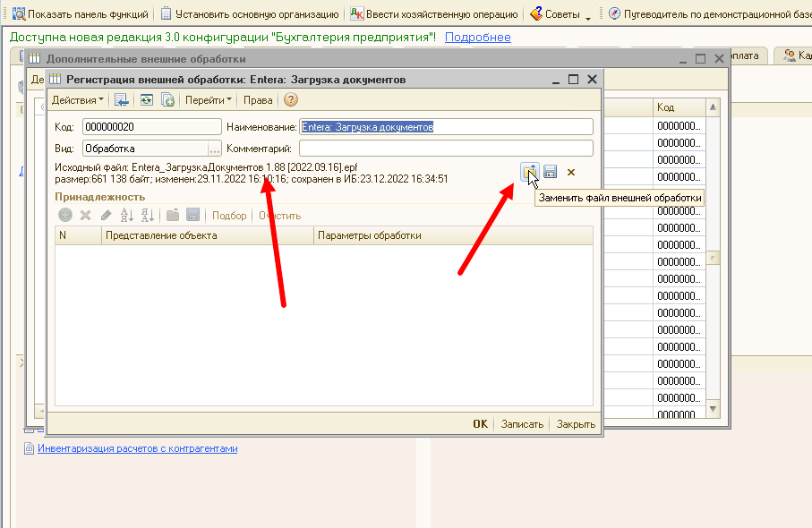Click the folder load icon in Принадлежность toolbar
This screenshot has width=812, height=528.
click(x=173, y=215)
